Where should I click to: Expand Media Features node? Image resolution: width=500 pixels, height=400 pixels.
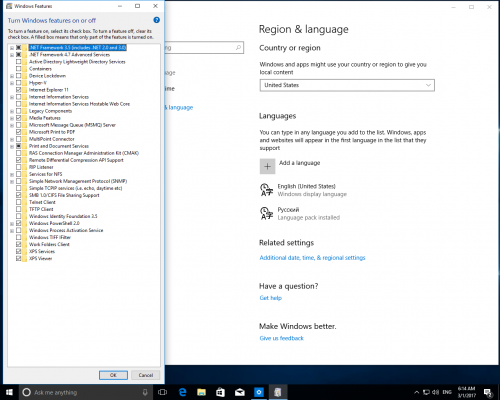point(12,118)
